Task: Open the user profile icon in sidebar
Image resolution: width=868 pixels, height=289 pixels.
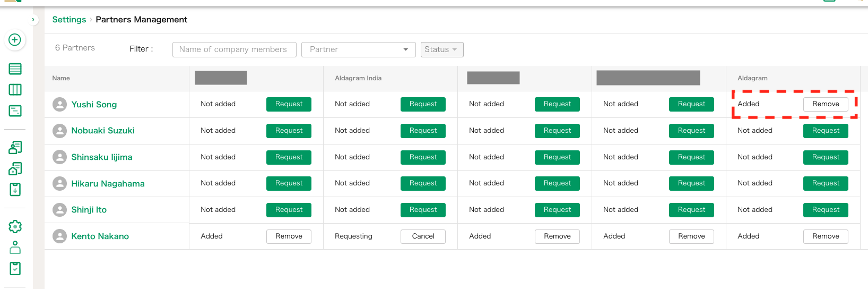Action: click(15, 248)
